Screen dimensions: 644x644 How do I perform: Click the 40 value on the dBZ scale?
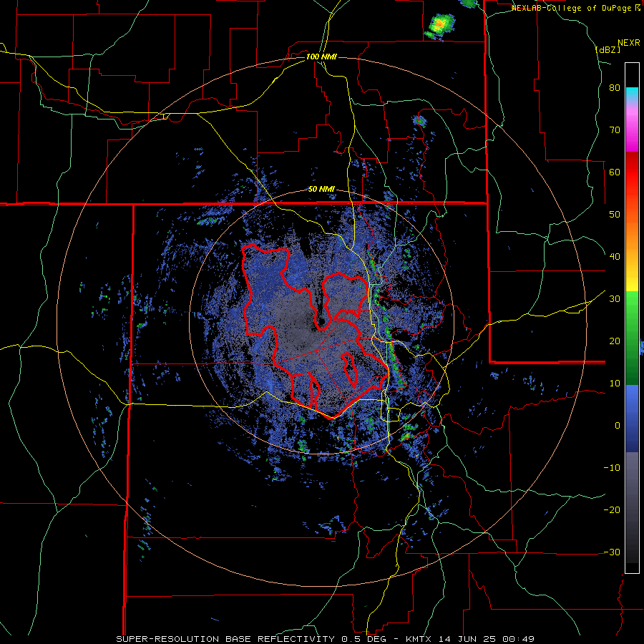(615, 257)
